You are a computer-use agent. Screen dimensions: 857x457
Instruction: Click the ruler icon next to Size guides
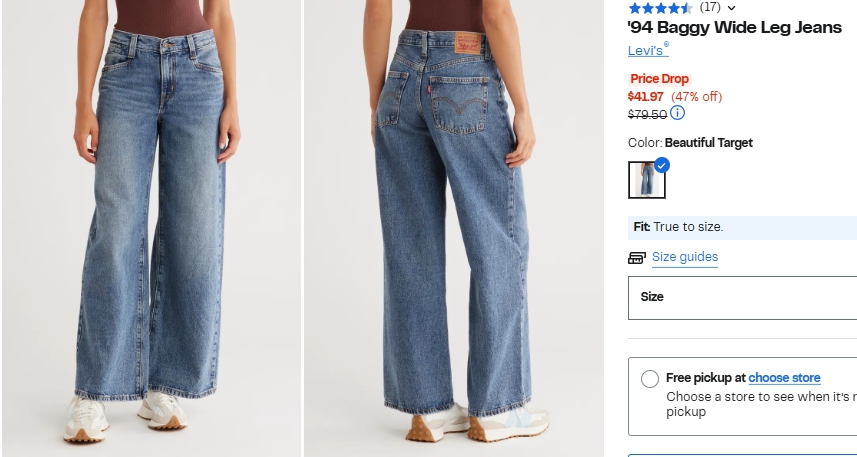637,257
